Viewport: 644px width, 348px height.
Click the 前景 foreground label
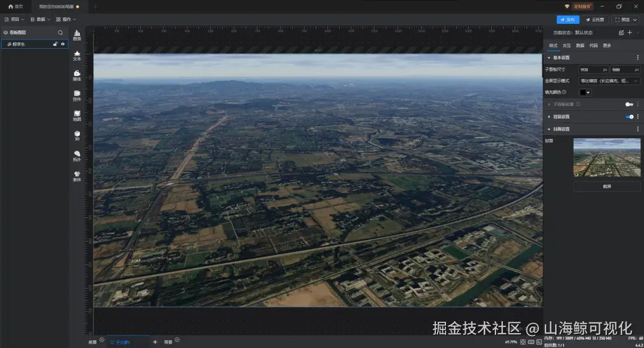click(92, 342)
